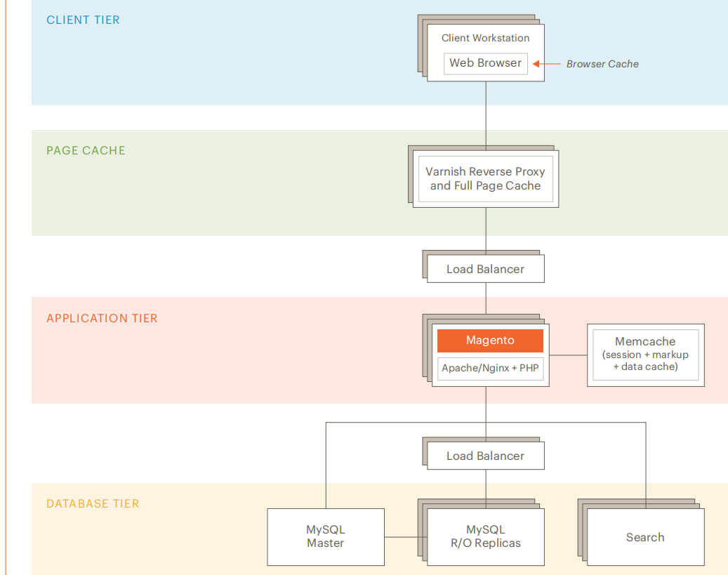Click the MySQL Master box

326,537
